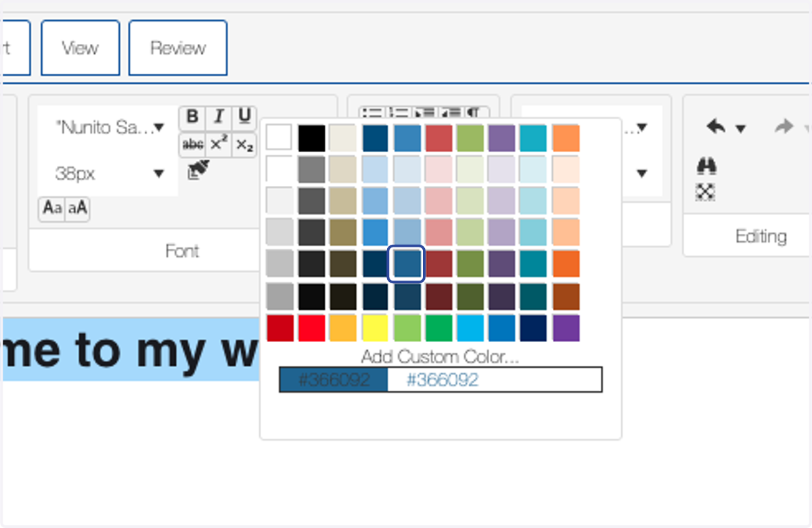Pick the teal swatch in the top row
The image size is (812, 528).
tap(534, 138)
